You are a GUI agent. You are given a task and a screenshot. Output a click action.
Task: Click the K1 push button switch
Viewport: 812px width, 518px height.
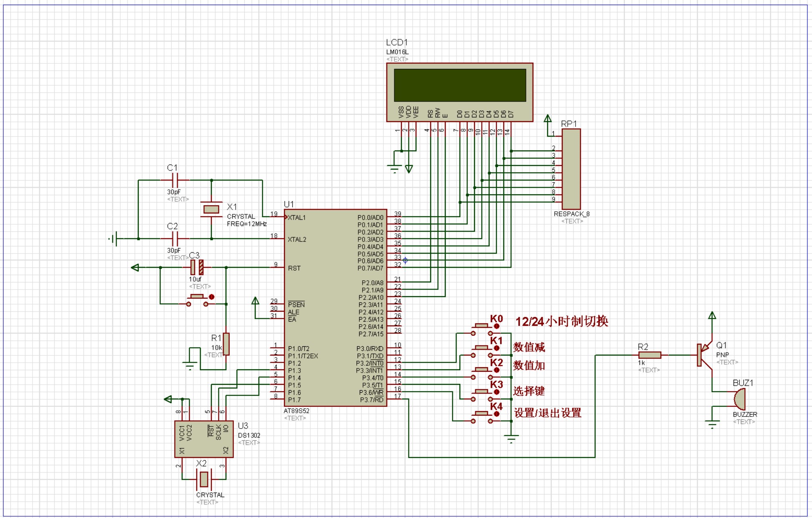482,351
